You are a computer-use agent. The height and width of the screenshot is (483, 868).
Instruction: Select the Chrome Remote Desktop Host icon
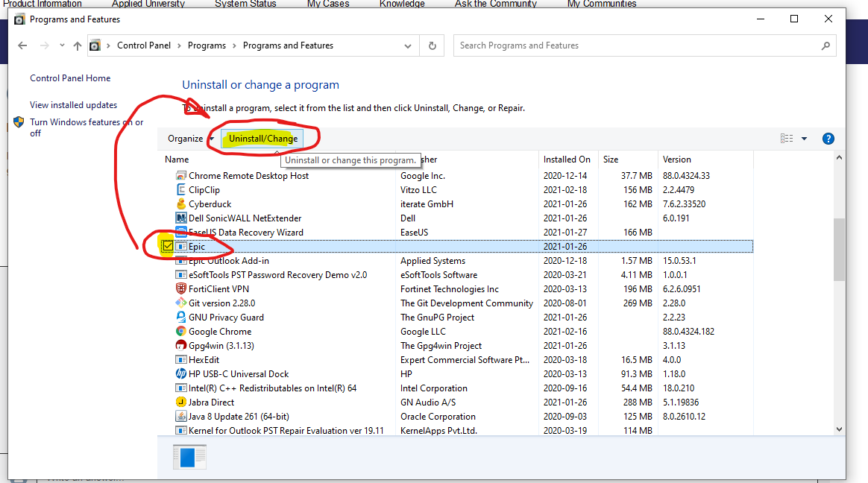coord(181,175)
